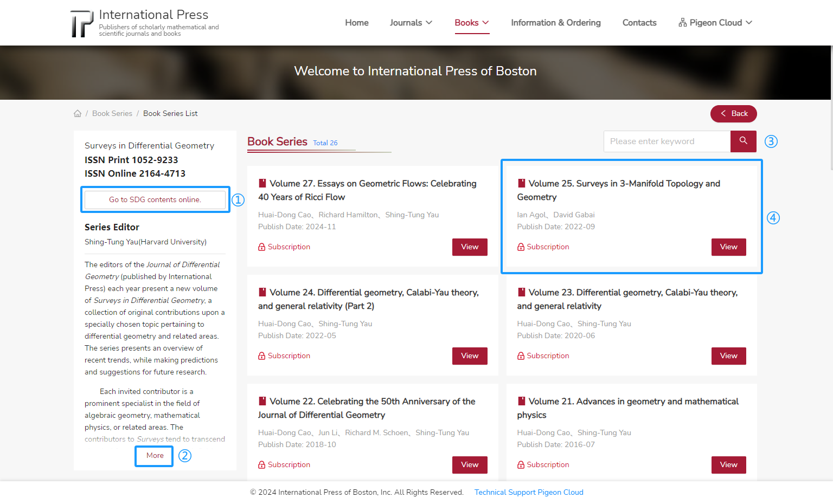Click More to expand the series description
This screenshot has height=504, width=833.
(x=155, y=456)
